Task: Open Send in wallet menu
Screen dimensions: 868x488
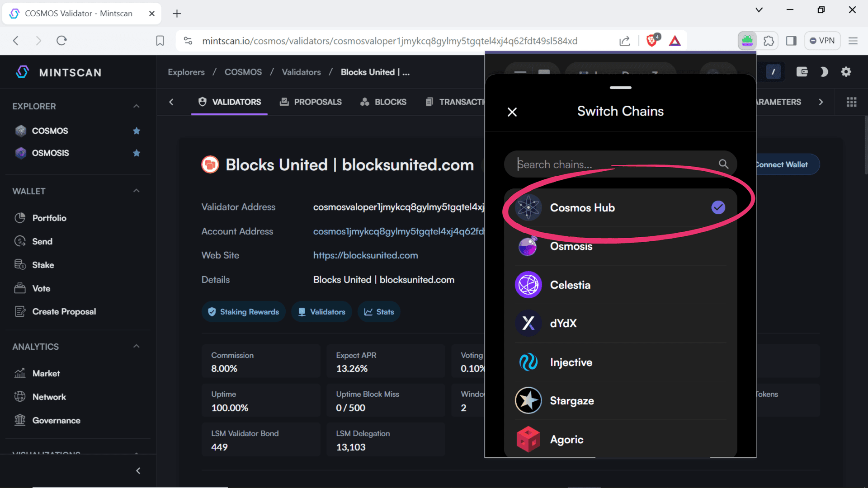Action: click(x=42, y=242)
